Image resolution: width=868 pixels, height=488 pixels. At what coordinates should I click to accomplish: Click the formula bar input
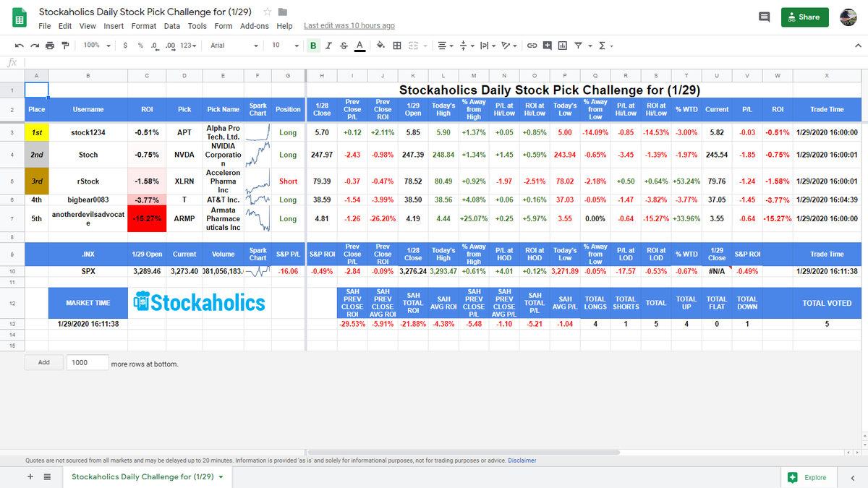pos(445,62)
